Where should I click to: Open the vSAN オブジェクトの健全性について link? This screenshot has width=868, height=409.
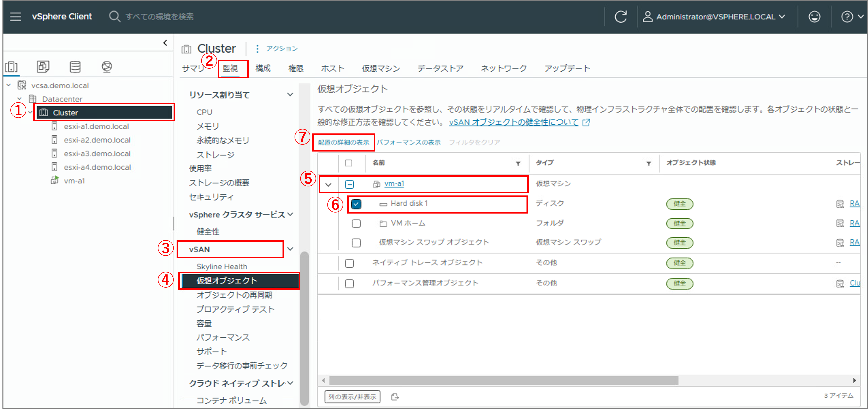point(513,122)
